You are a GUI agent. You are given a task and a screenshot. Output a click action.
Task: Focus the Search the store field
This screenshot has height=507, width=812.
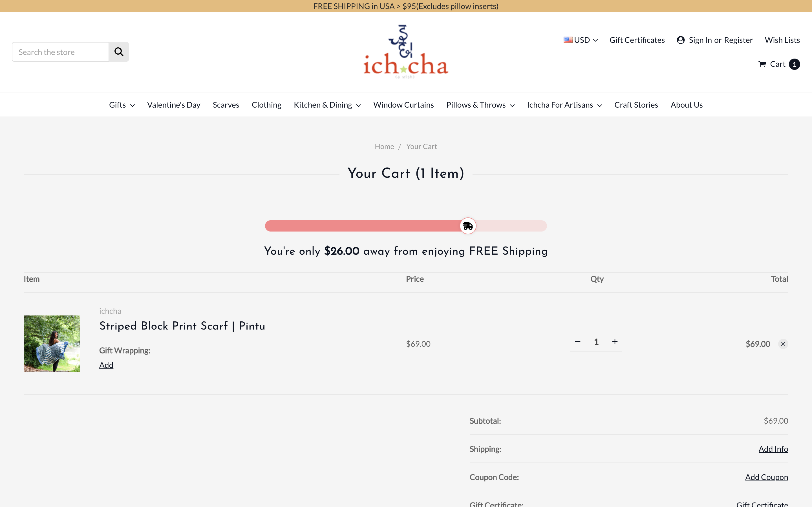pyautogui.click(x=60, y=52)
